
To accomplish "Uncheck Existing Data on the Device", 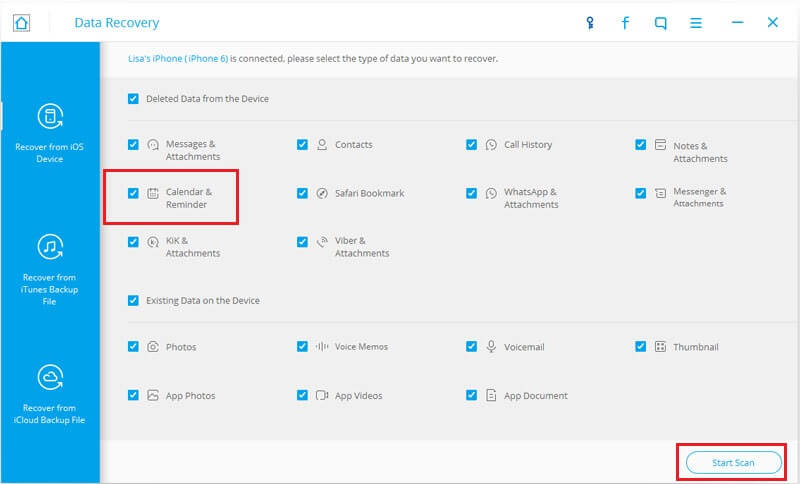I will point(133,300).
